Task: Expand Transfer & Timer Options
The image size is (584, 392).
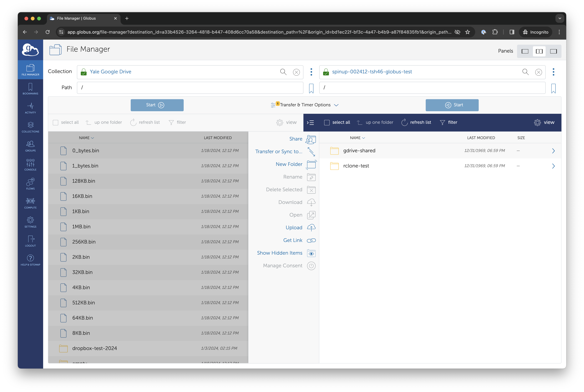Action: click(x=305, y=105)
